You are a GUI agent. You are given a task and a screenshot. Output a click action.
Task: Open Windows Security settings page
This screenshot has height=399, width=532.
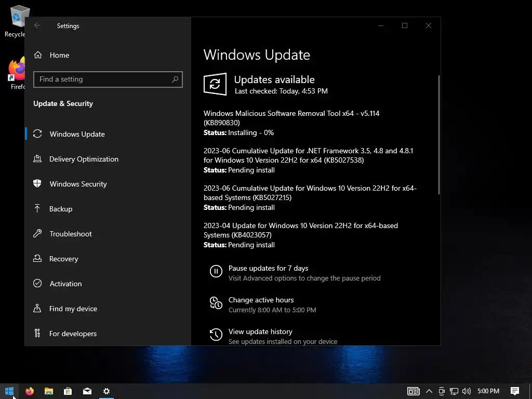(x=108, y=183)
